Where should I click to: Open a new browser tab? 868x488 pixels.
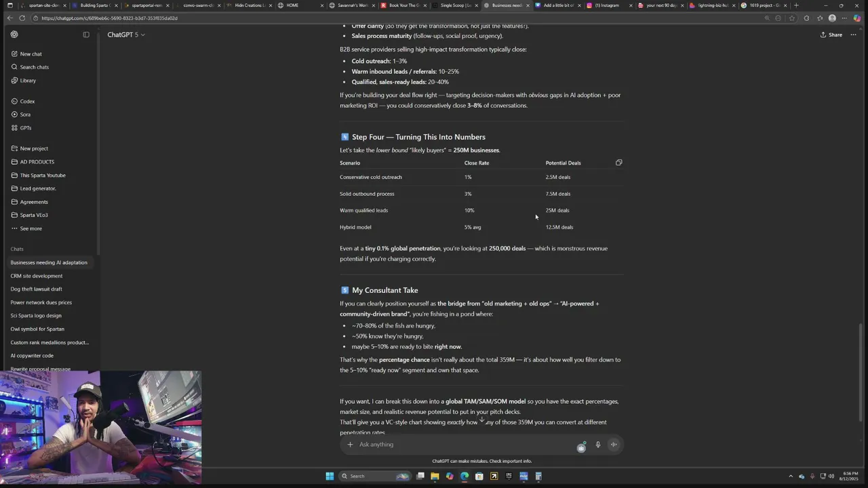click(x=796, y=5)
